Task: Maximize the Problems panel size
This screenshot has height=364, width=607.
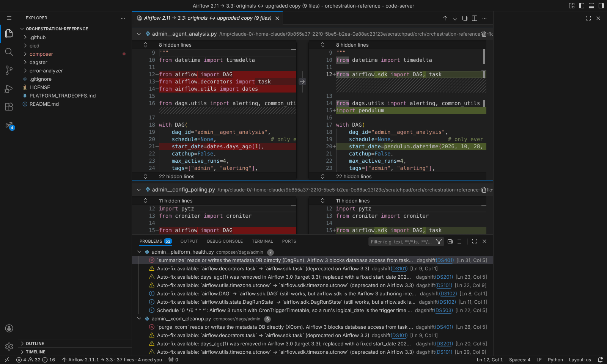Action: pyautogui.click(x=475, y=242)
